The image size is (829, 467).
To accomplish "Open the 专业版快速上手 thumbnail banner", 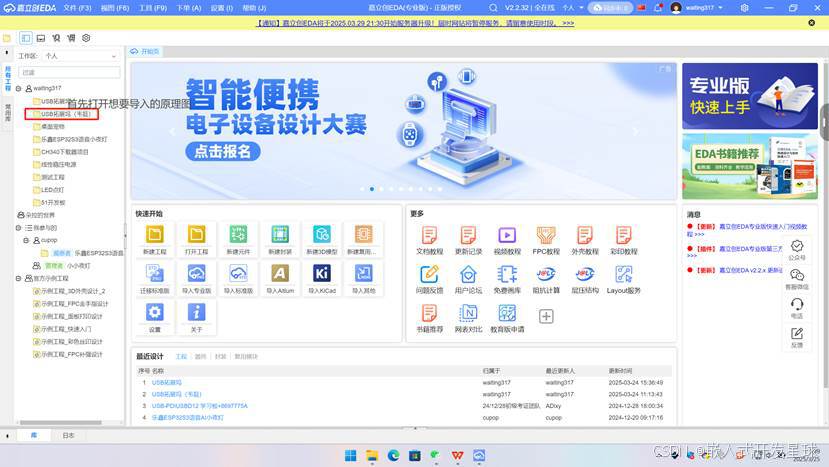I will 750,96.
